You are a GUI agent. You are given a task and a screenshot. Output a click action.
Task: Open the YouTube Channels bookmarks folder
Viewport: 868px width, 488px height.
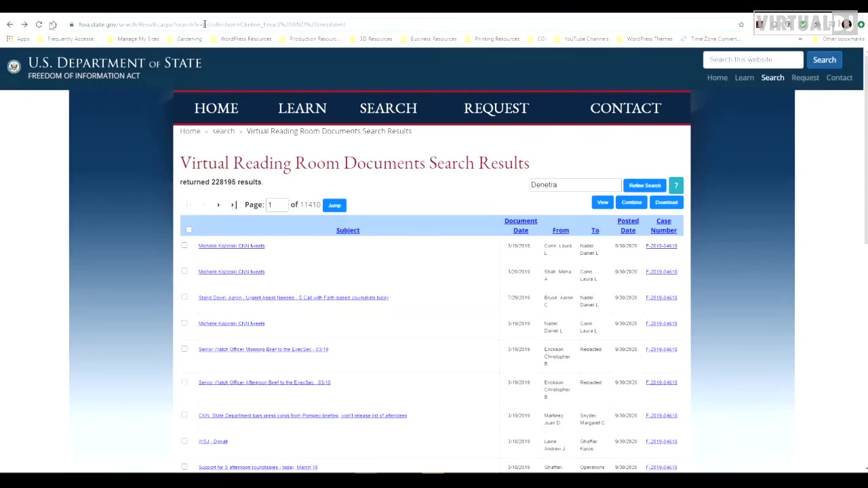point(581,39)
